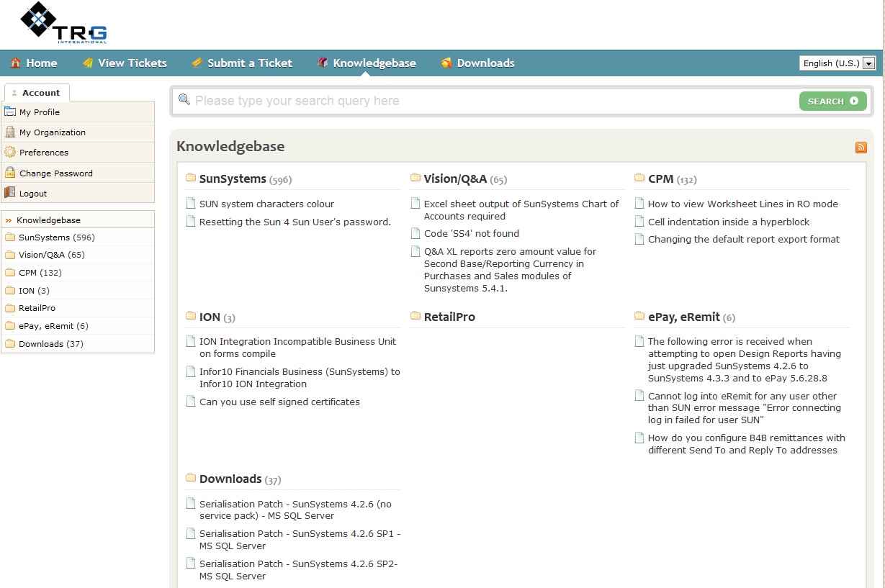Open How do you configure B4B remittances article

click(x=747, y=444)
